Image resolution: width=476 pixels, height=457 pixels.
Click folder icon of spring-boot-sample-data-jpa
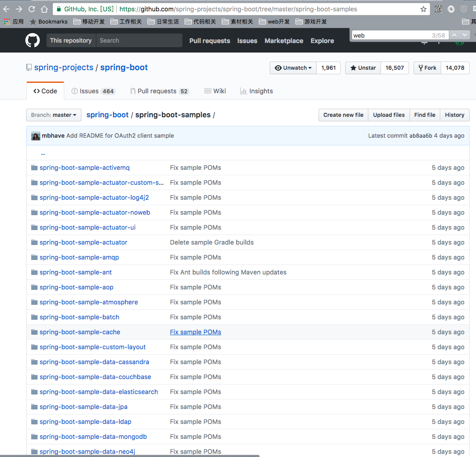pyautogui.click(x=34, y=407)
